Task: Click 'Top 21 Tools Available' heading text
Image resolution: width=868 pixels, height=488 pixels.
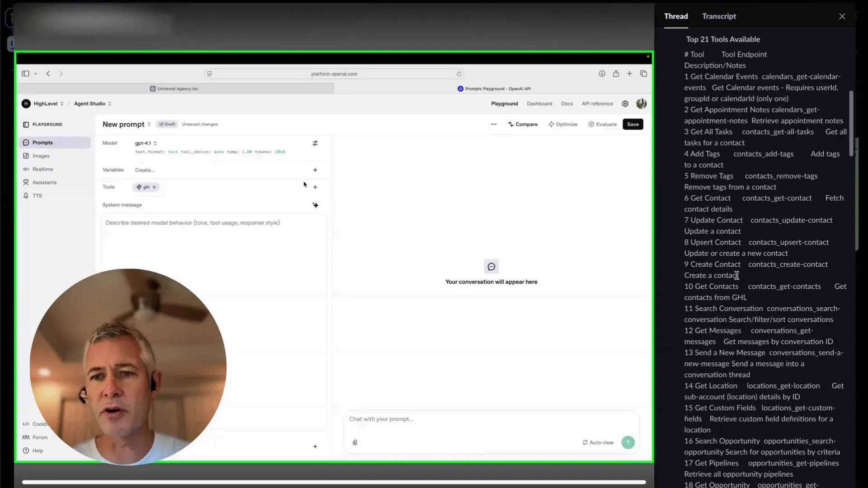Action: tap(723, 39)
